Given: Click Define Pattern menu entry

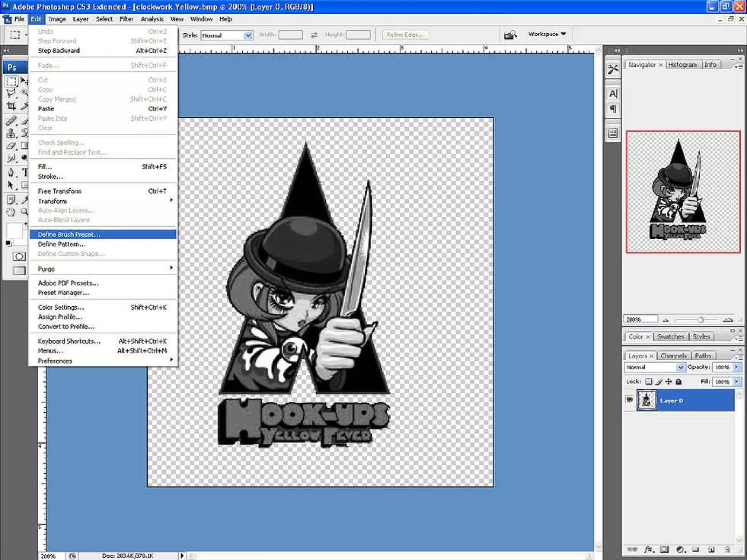Looking at the screenshot, I should (x=62, y=244).
